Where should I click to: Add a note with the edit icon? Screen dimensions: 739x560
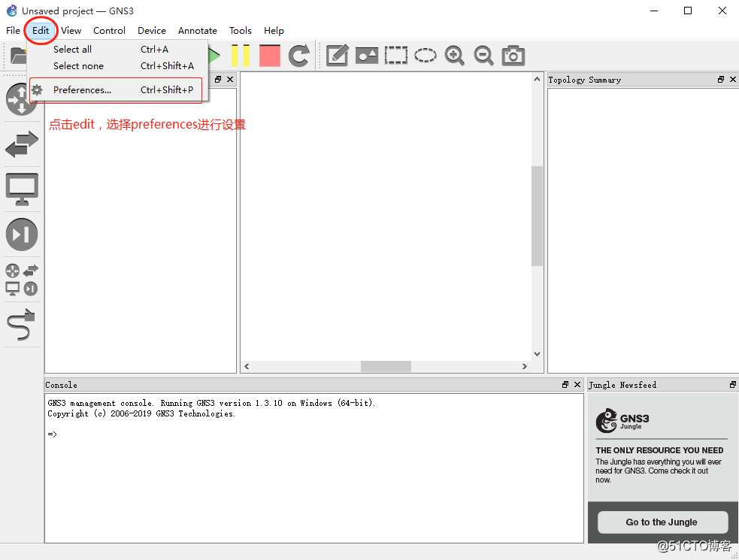click(x=338, y=56)
